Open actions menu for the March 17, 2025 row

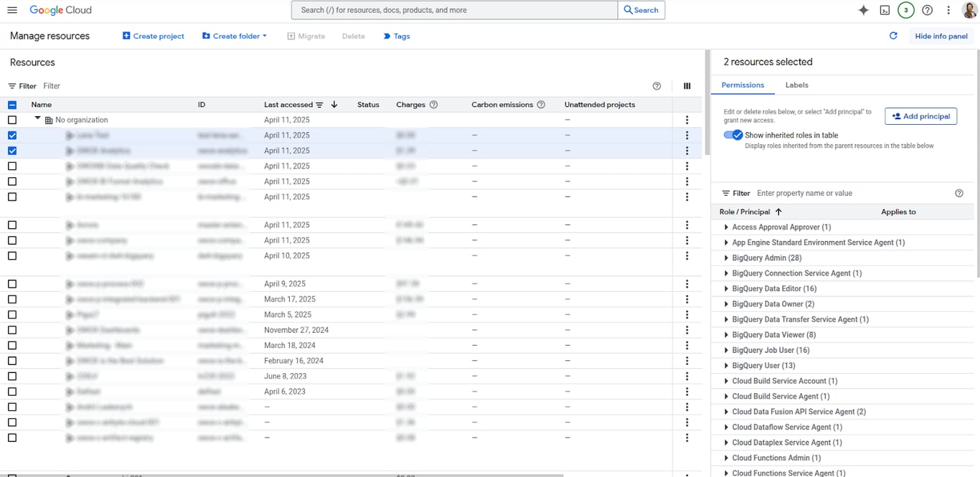pos(687,299)
